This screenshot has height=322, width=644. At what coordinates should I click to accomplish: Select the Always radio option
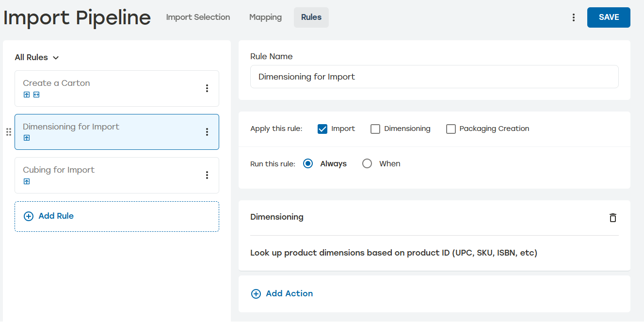308,164
